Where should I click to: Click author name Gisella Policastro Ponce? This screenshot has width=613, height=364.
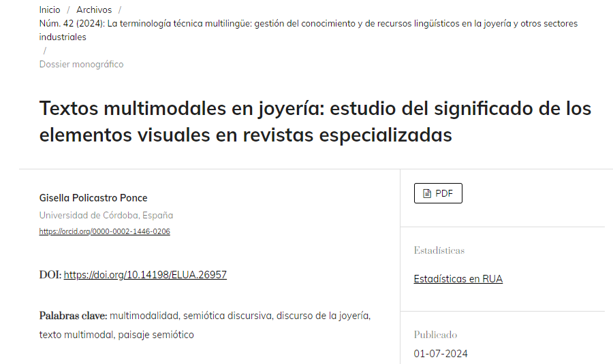pyautogui.click(x=93, y=198)
